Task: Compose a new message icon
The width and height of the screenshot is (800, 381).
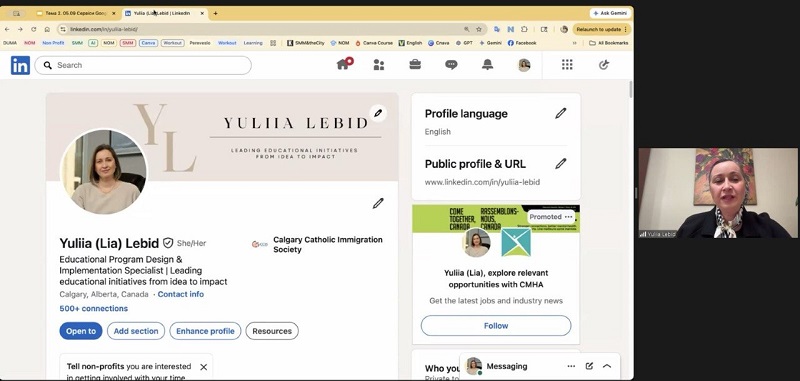Action: point(589,366)
